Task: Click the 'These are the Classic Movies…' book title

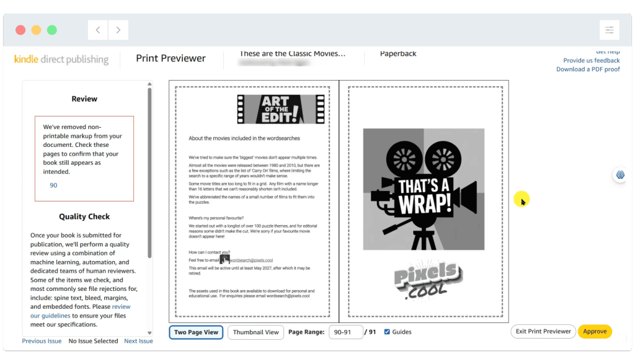Action: [x=293, y=53]
